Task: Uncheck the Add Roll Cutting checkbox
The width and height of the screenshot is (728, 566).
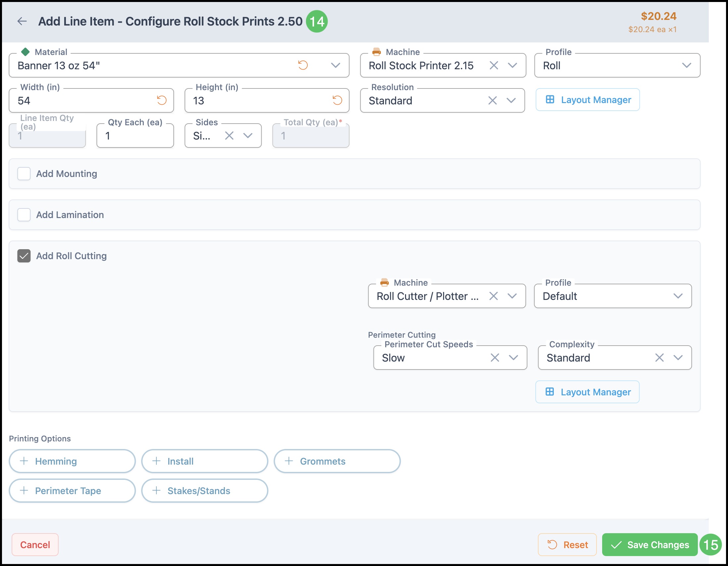Action: (24, 256)
